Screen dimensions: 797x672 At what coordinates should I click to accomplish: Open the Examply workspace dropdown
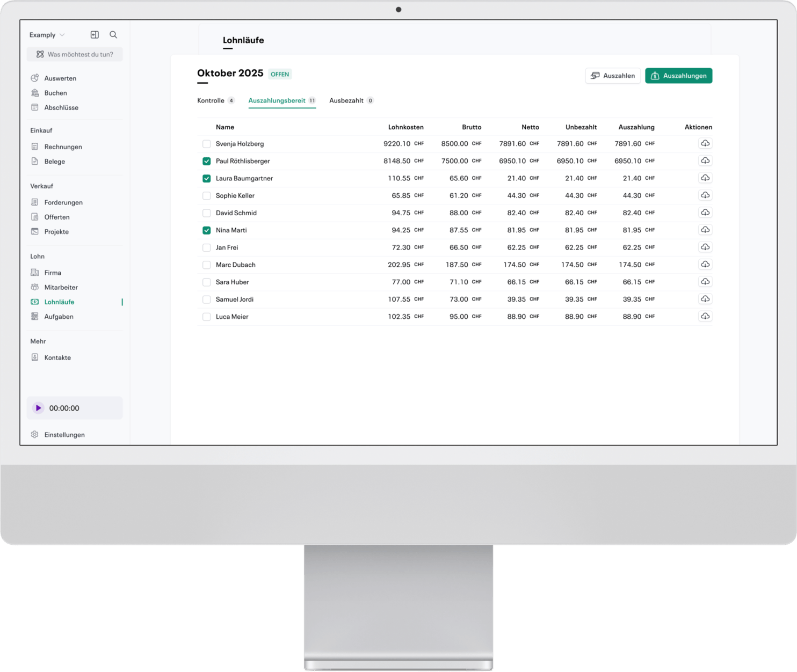pos(47,34)
